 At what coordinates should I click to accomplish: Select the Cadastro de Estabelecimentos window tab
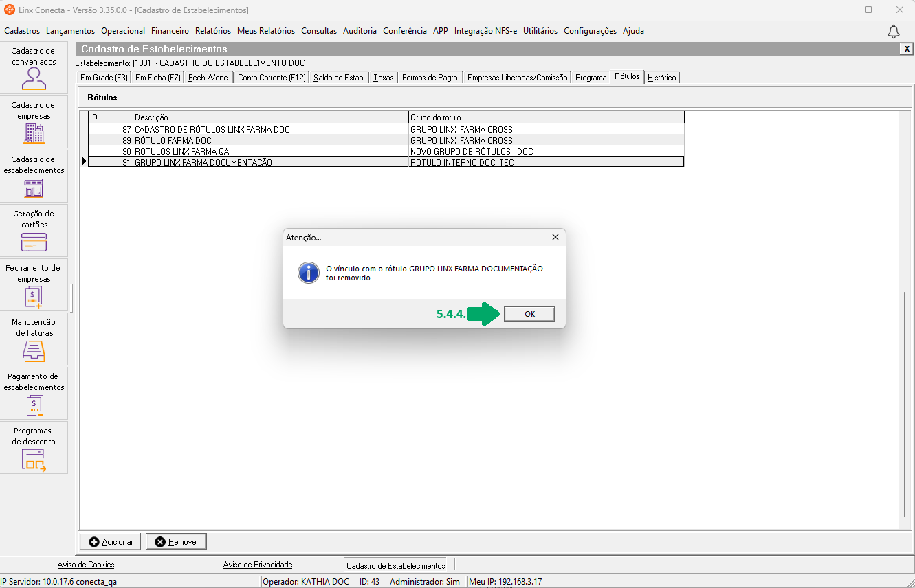(396, 565)
